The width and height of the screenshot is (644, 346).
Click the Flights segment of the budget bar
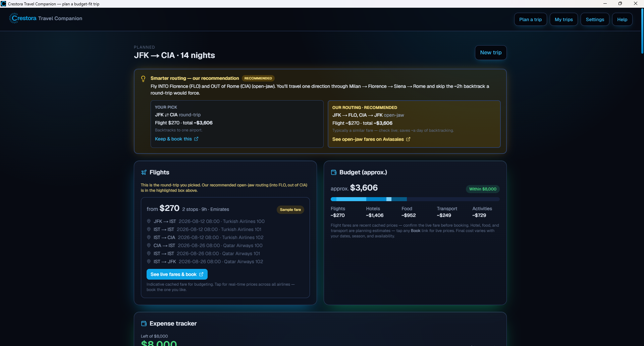pos(333,199)
